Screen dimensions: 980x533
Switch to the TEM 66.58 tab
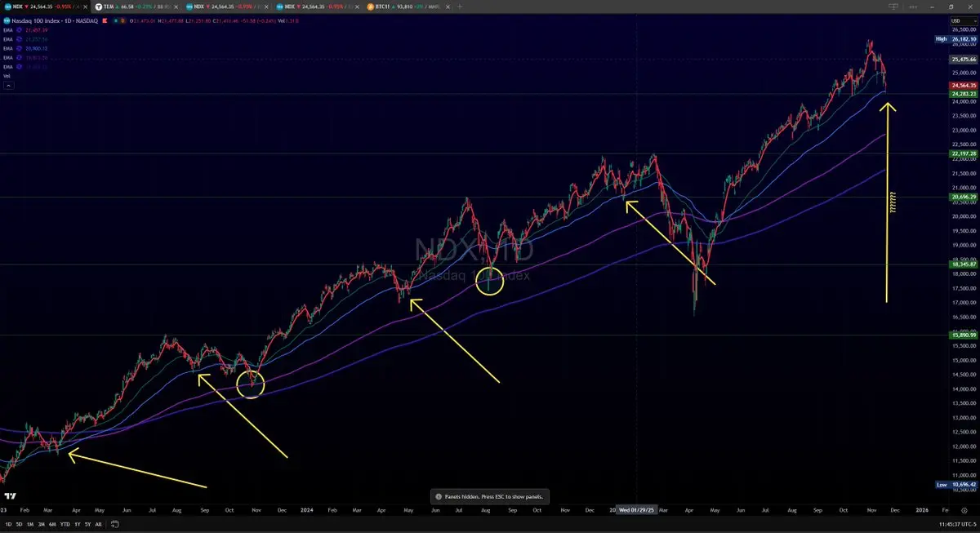[135, 7]
